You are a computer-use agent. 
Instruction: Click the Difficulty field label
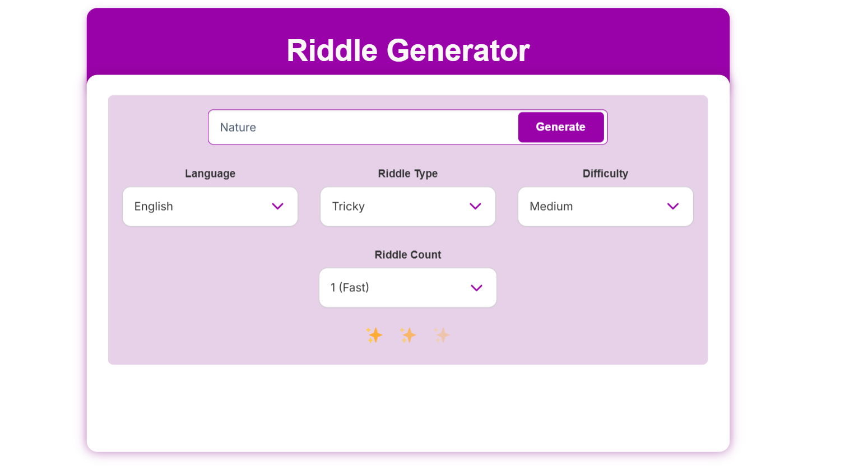pos(605,174)
